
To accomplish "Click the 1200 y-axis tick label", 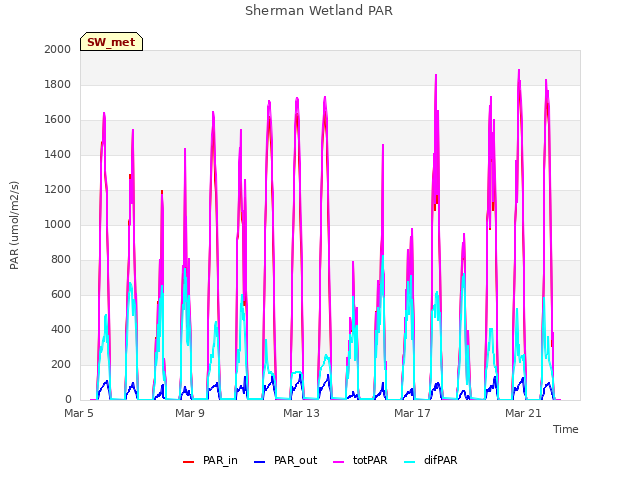I will (58, 189).
